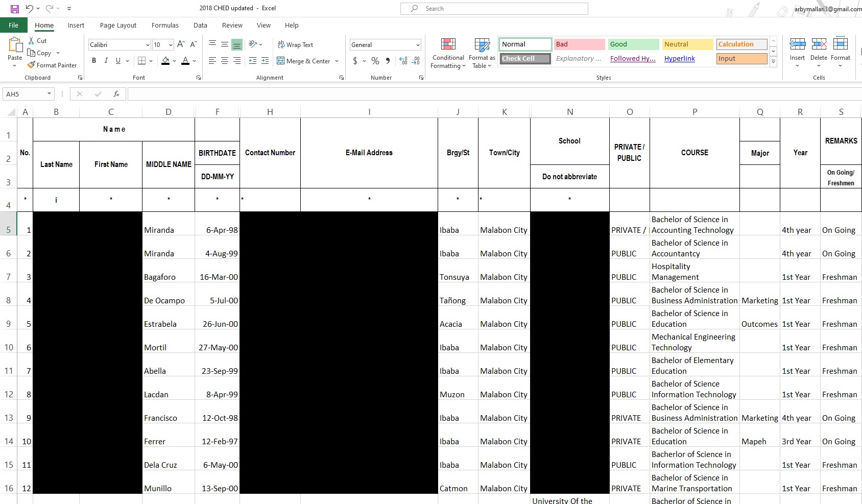Redo the last undone action
This screenshot has width=862, height=504.
(50, 8)
